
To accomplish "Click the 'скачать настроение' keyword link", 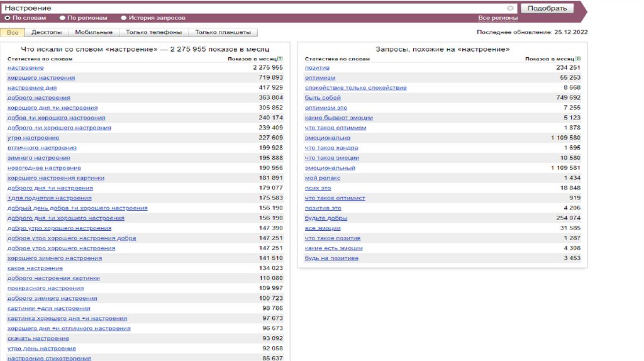I will (37, 338).
